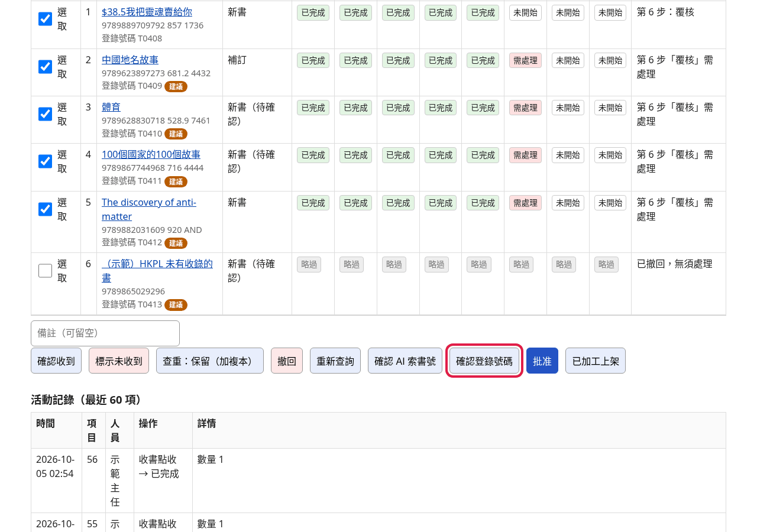Image resolution: width=757 pixels, height=532 pixels.
Task: Open the 體育 book link
Action: [111, 107]
